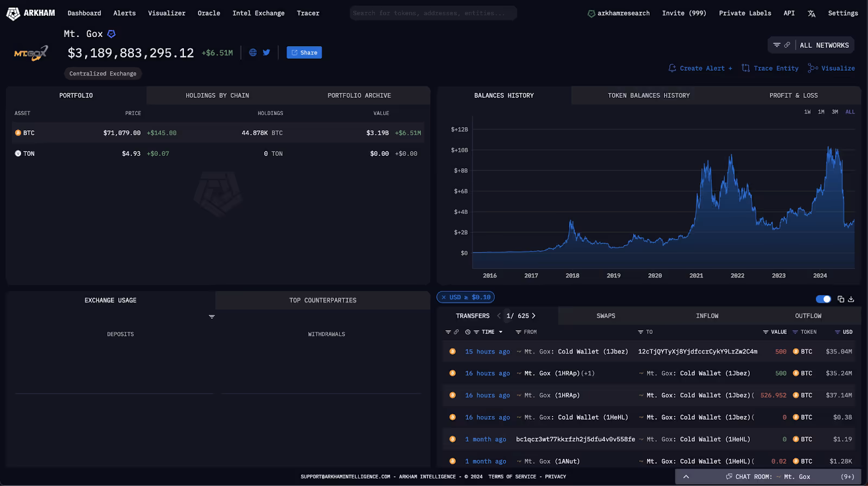Screen dimensions: 868x486
Task: Open Private Labels link
Action: [x=745, y=13]
